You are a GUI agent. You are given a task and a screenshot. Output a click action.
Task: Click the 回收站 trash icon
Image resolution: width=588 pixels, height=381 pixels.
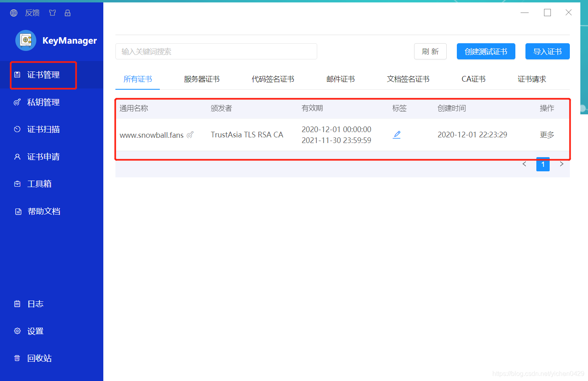(17, 358)
